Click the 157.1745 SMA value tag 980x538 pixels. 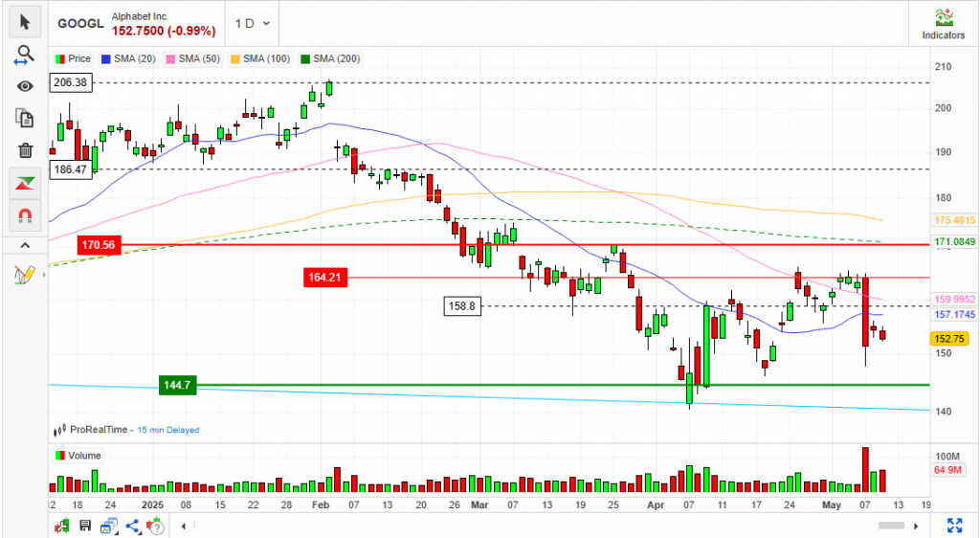(x=954, y=314)
